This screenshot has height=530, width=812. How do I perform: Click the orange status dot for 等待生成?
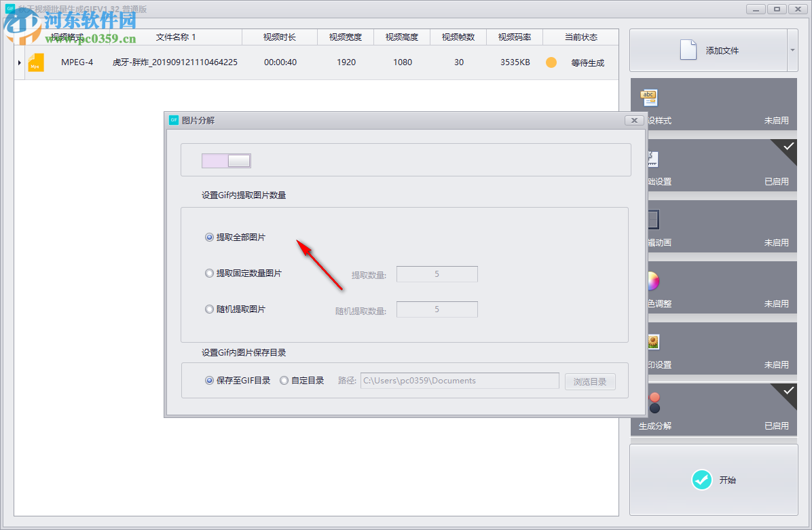pos(551,62)
